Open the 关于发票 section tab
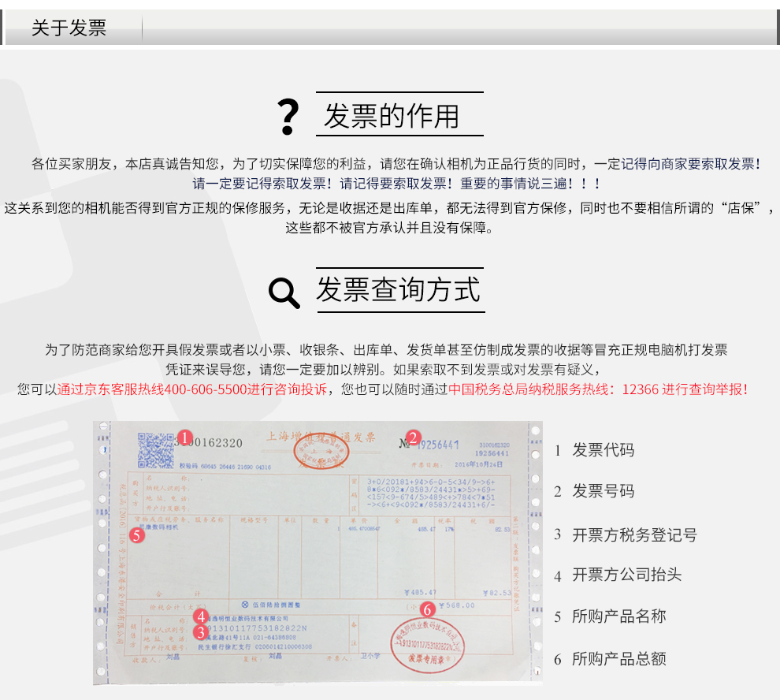This screenshot has width=780, height=700. [x=69, y=29]
